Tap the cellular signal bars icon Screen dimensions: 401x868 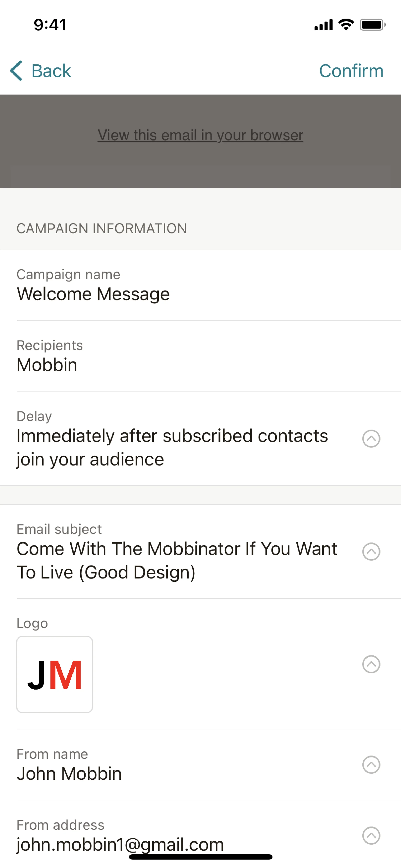click(x=323, y=25)
